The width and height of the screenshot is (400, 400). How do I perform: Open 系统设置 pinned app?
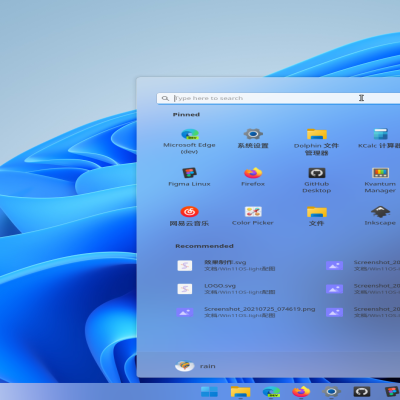click(253, 139)
